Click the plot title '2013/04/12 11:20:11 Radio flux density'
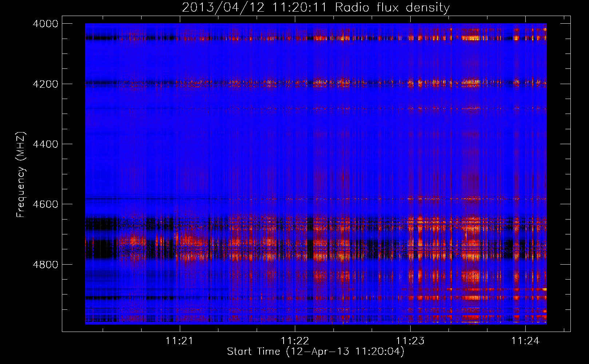The height and width of the screenshot is (364, 589). click(316, 8)
